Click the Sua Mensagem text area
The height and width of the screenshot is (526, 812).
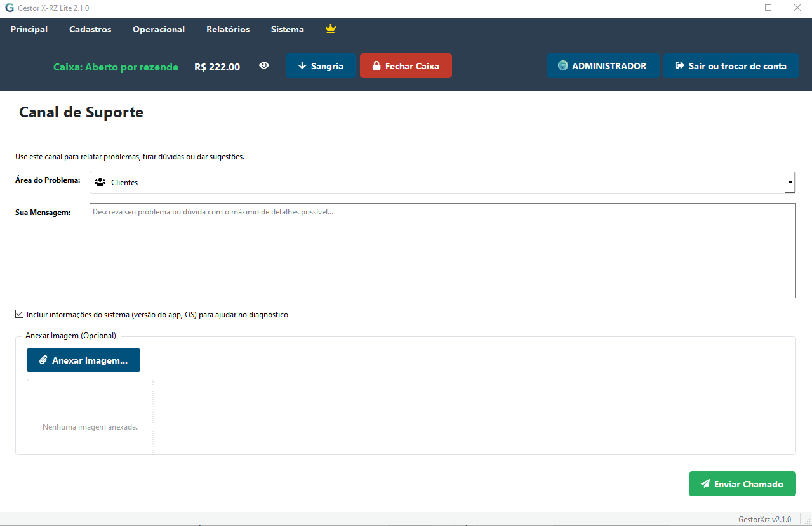pos(442,251)
